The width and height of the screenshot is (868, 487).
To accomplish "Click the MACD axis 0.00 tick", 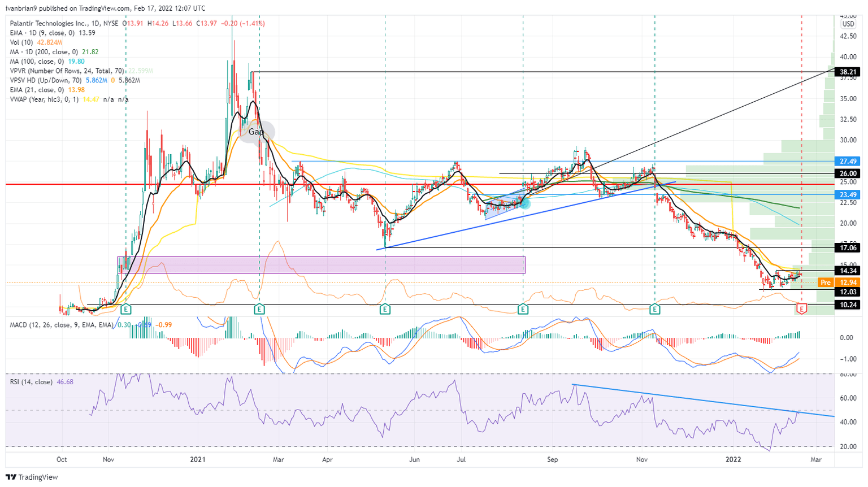I will click(847, 338).
